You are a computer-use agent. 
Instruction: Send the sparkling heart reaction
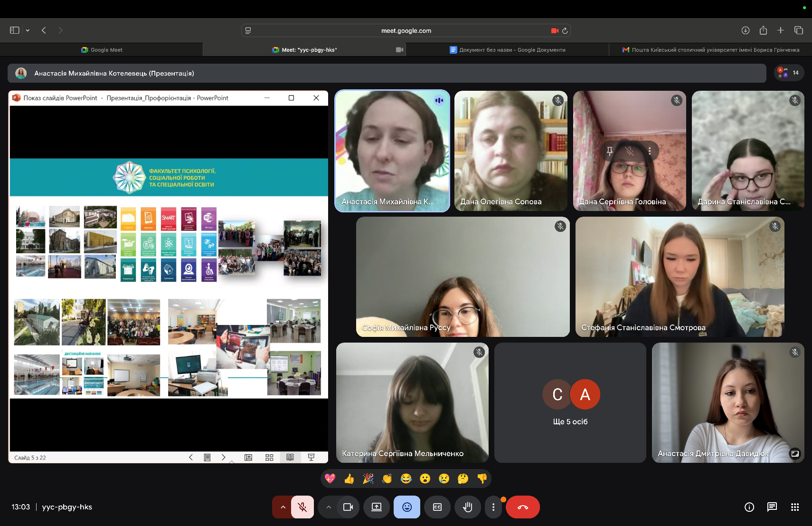tap(330, 478)
